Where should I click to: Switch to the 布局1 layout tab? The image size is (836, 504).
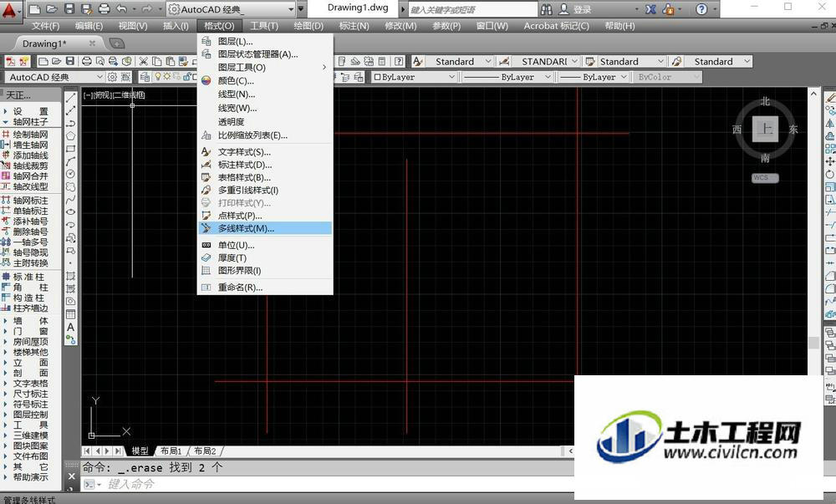[171, 451]
